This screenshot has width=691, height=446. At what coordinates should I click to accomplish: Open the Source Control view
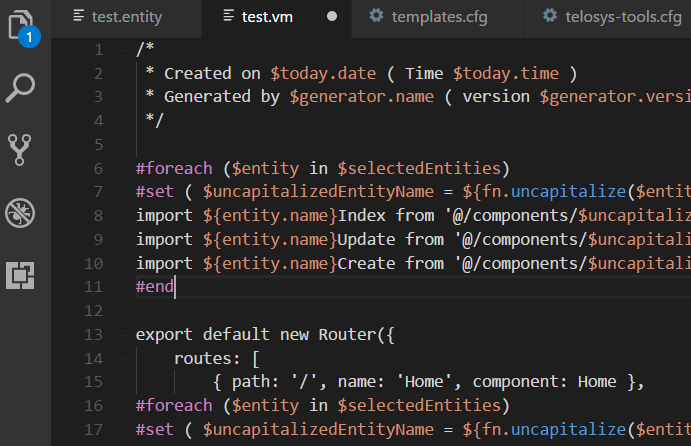[x=19, y=150]
